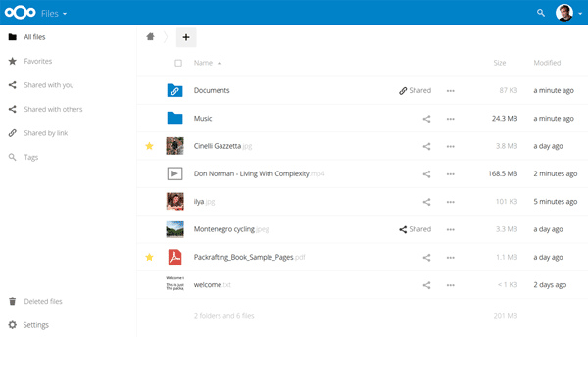Click the user avatar in header
588x392 pixels.
(564, 13)
